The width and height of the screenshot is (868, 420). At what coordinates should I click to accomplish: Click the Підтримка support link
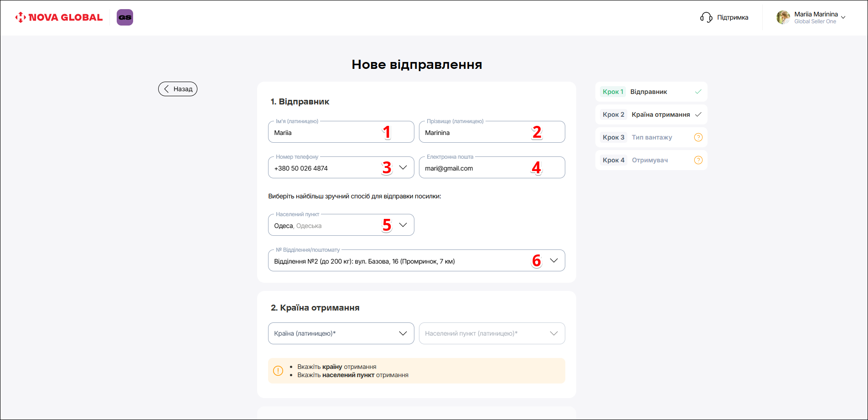733,17
